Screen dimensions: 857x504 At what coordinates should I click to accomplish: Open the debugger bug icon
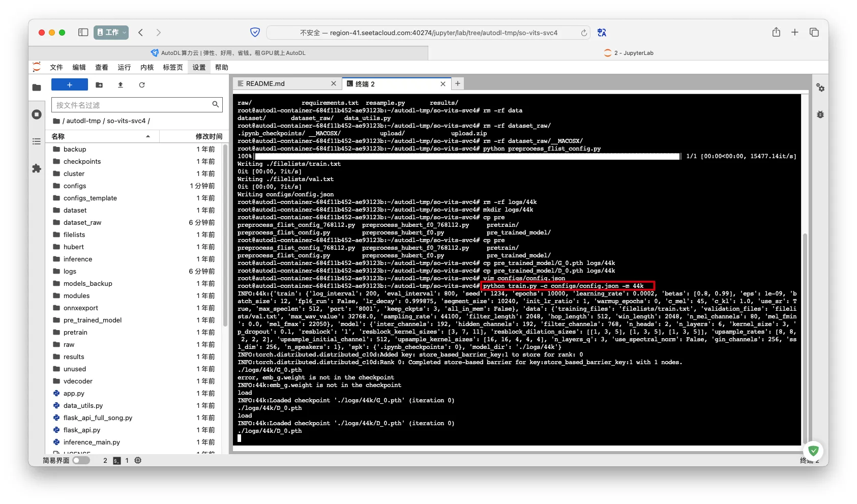point(820,114)
